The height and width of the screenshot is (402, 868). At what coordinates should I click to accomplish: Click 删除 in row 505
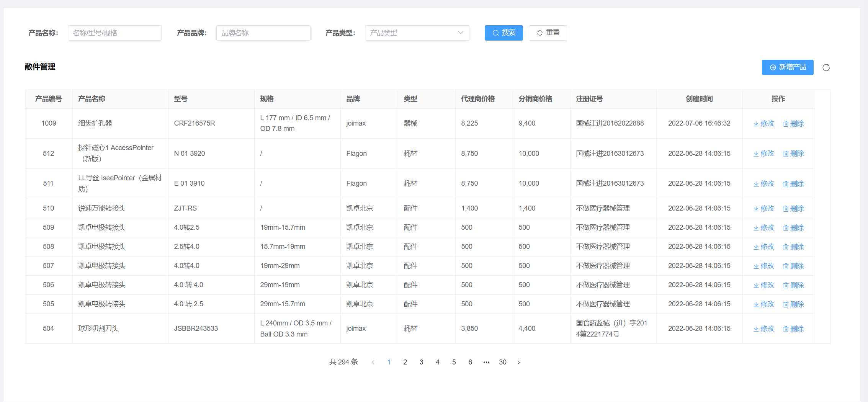pyautogui.click(x=793, y=304)
